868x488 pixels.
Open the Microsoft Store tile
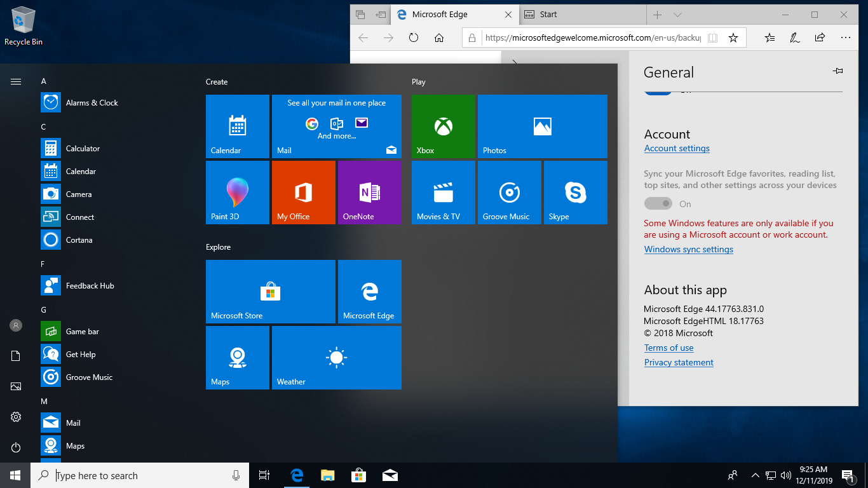click(x=271, y=292)
